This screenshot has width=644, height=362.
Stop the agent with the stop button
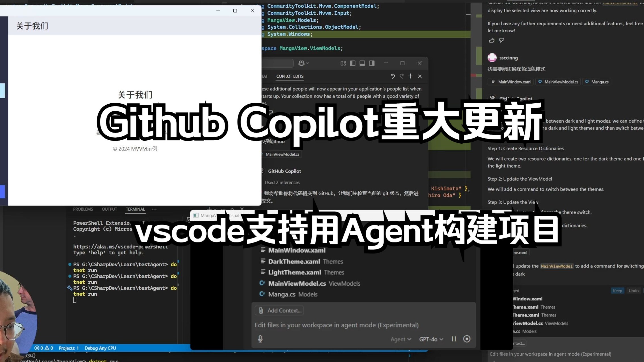(467, 339)
